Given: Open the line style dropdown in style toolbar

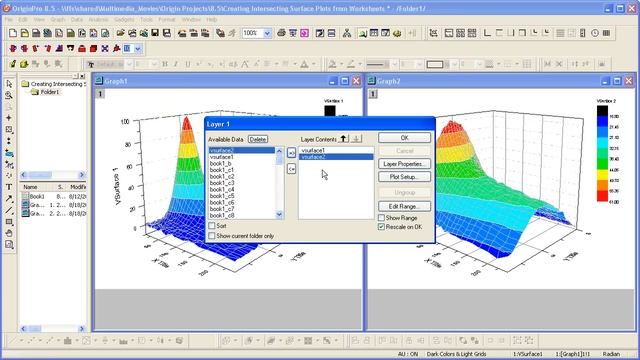Looking at the screenshot, I should click(x=394, y=64).
